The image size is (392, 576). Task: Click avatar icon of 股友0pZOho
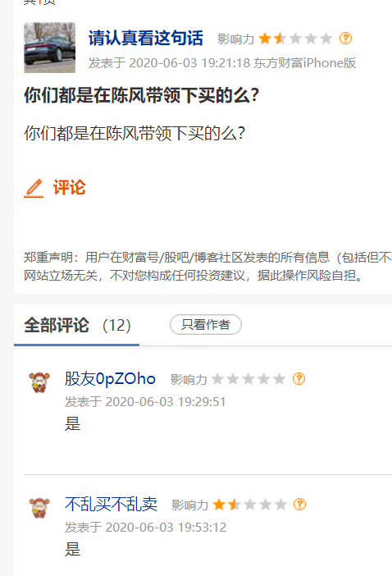coord(39,382)
